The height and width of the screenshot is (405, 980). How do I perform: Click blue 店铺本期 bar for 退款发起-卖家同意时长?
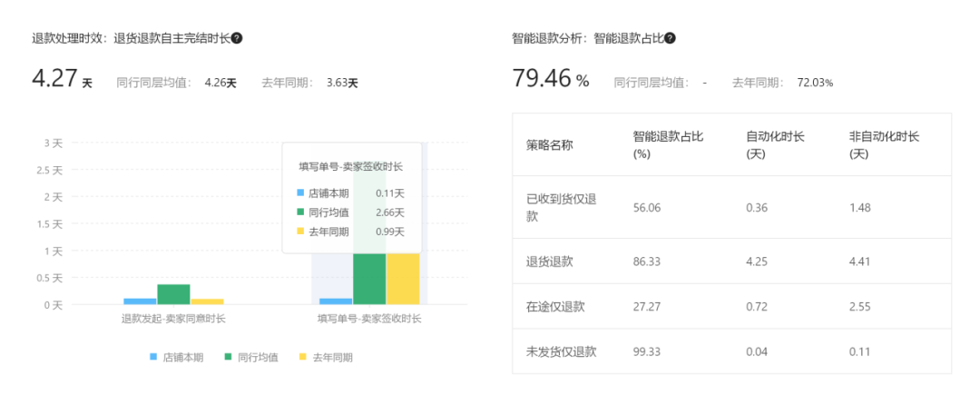point(140,301)
